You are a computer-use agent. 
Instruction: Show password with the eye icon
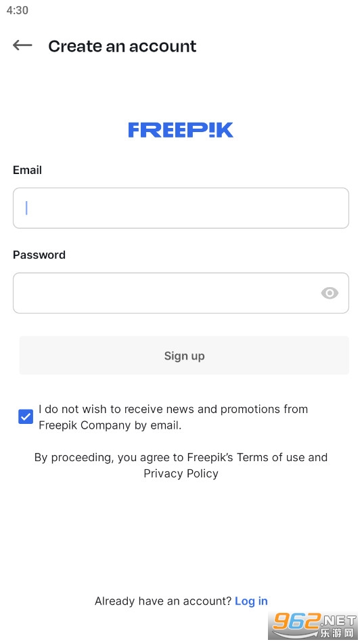tap(330, 293)
